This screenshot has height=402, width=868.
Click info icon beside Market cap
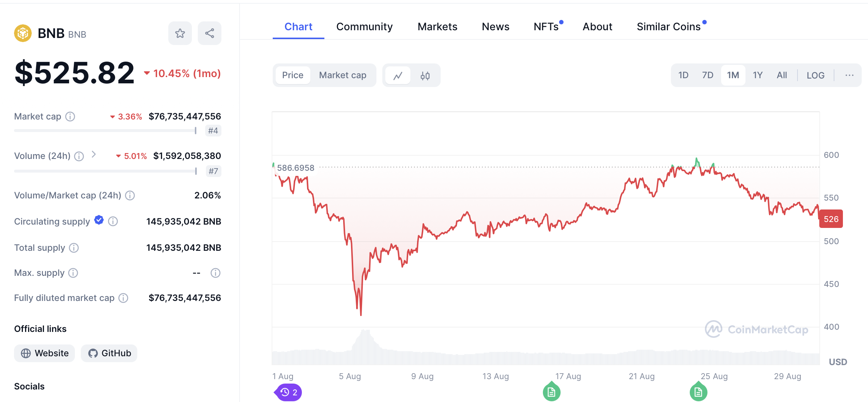pos(70,117)
